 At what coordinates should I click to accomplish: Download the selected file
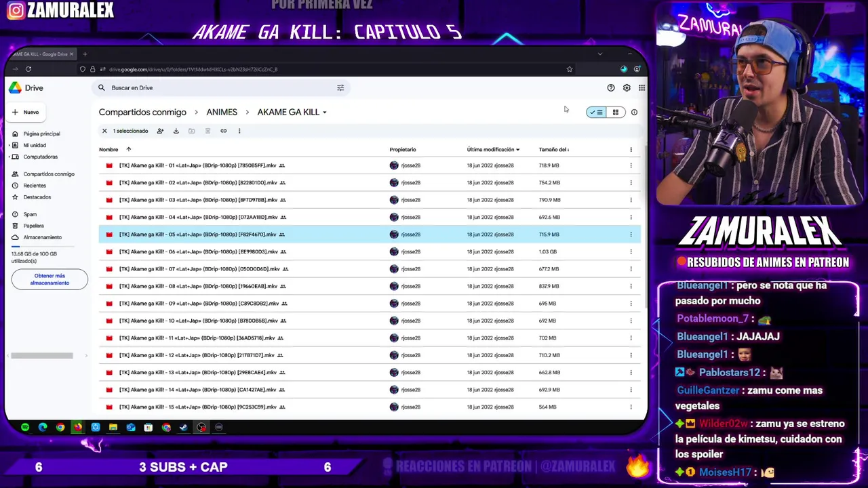[x=176, y=131]
